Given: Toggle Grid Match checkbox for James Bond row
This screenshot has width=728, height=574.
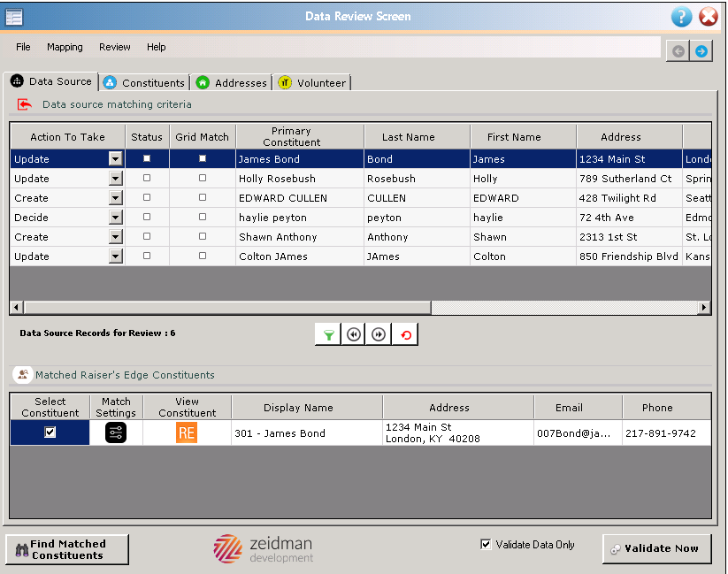Looking at the screenshot, I should click(x=203, y=159).
